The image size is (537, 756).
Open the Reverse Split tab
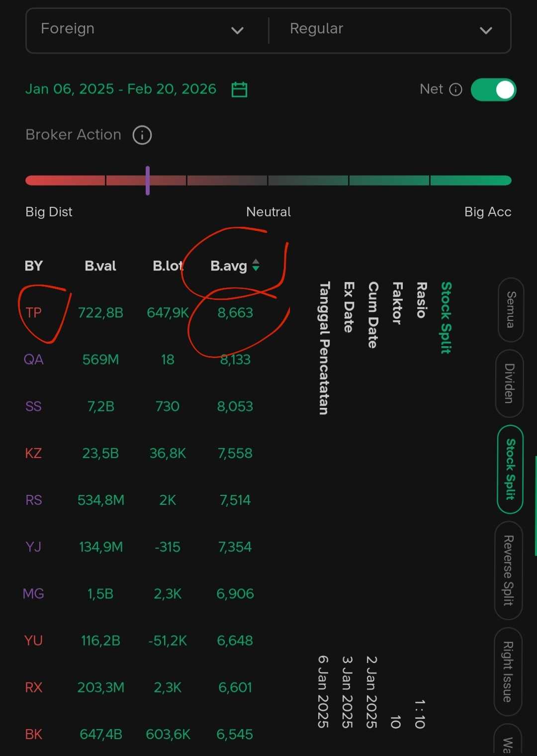coord(509,570)
